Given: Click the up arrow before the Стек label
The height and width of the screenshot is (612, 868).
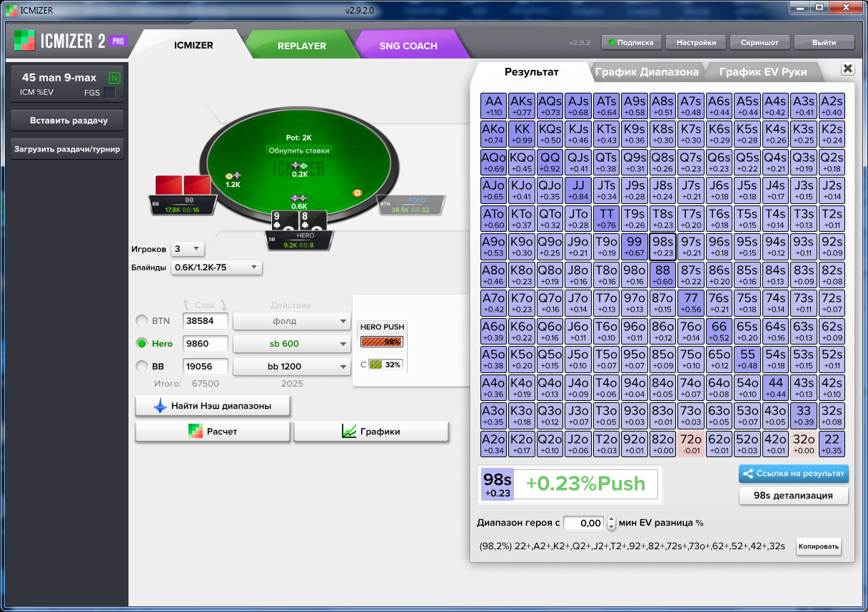Looking at the screenshot, I should tap(186, 305).
